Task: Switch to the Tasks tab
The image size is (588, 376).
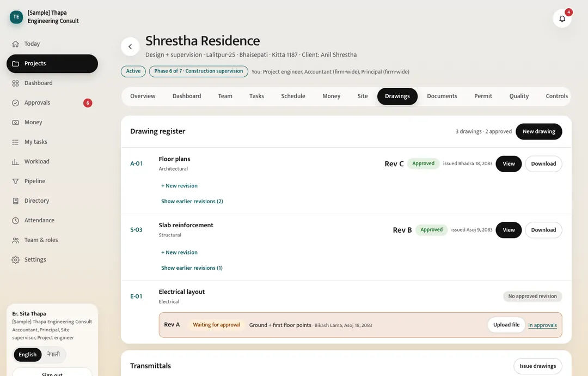Action: coord(256,96)
